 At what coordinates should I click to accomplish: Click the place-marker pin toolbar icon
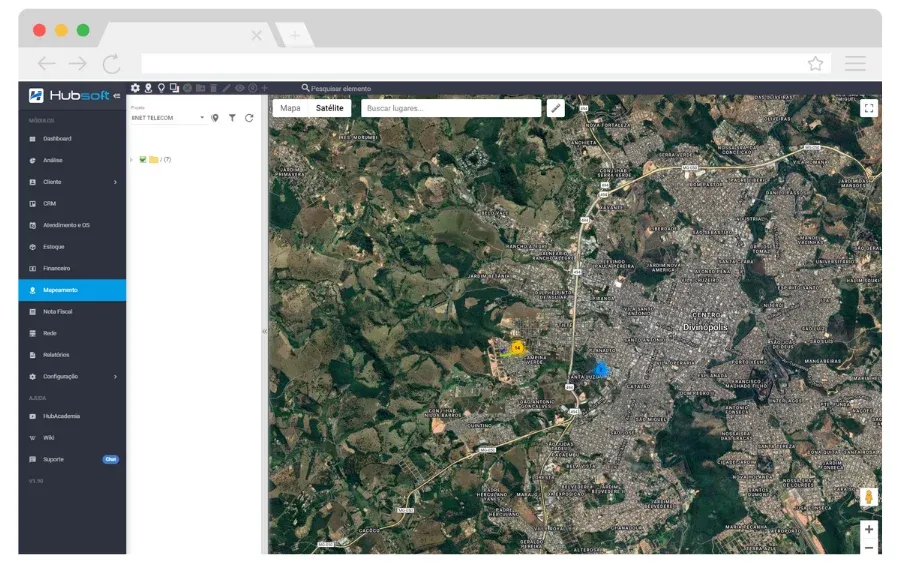tap(148, 88)
